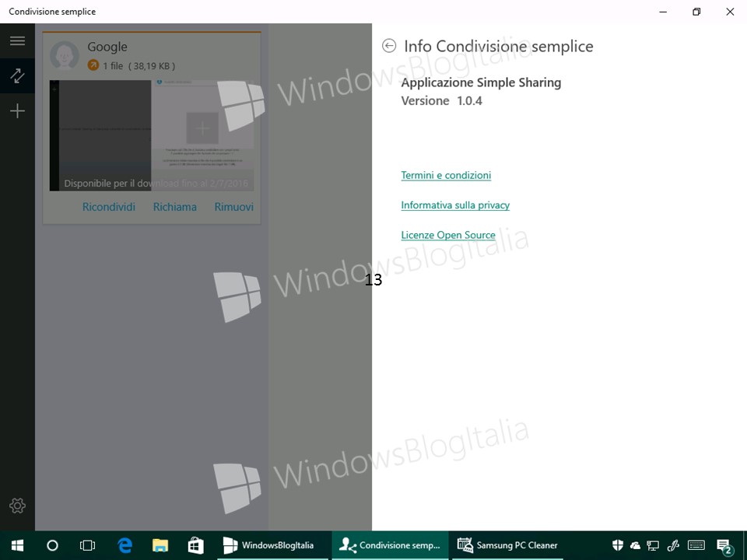747x560 pixels.
Task: Open the shared file preview thumbnail
Action: click(x=152, y=135)
